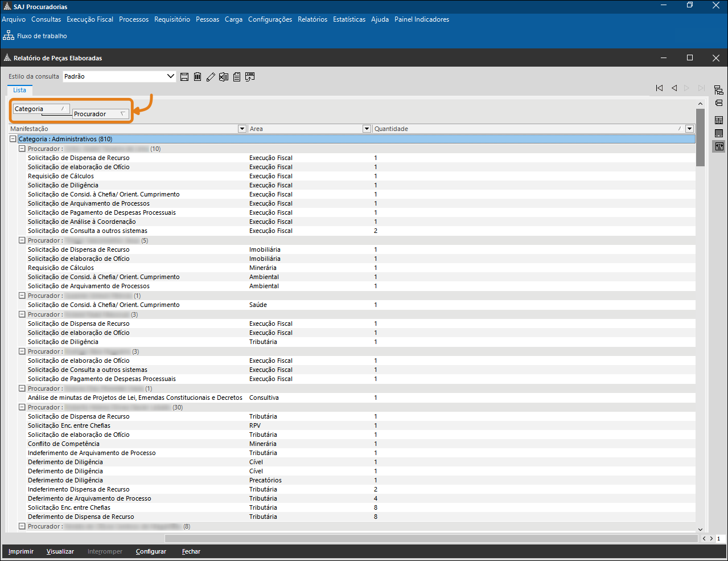728x561 pixels.
Task: Toggle the grid table view icon in sidebar
Action: (x=719, y=120)
